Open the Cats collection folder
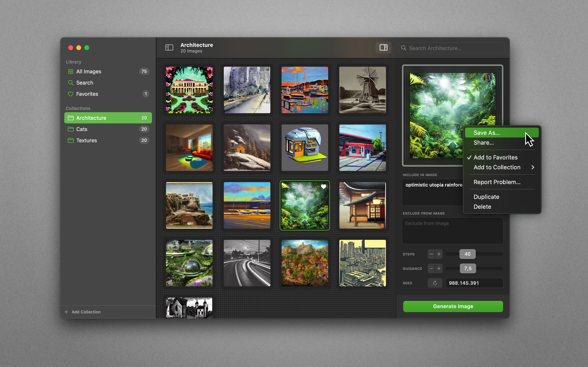Viewport: 588px width, 367px height. 82,129
